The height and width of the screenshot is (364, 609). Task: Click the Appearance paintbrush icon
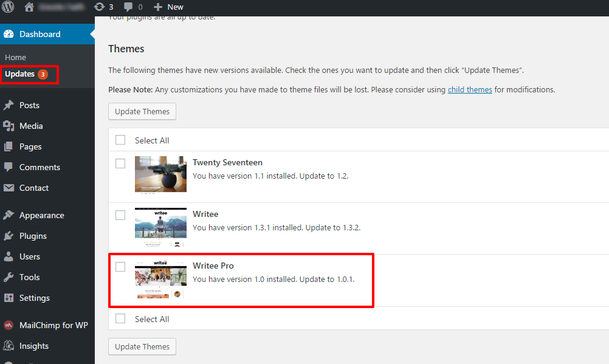click(9, 215)
